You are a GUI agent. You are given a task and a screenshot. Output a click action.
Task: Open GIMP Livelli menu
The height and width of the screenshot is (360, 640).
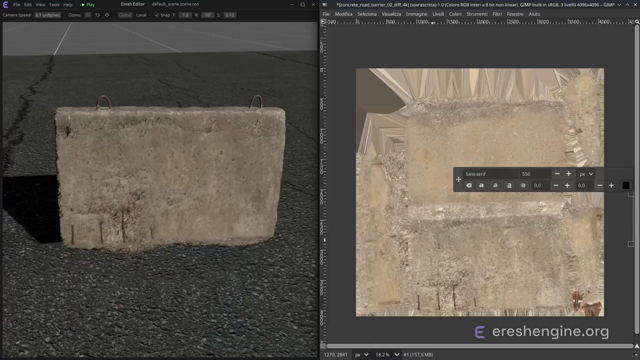pos(438,14)
